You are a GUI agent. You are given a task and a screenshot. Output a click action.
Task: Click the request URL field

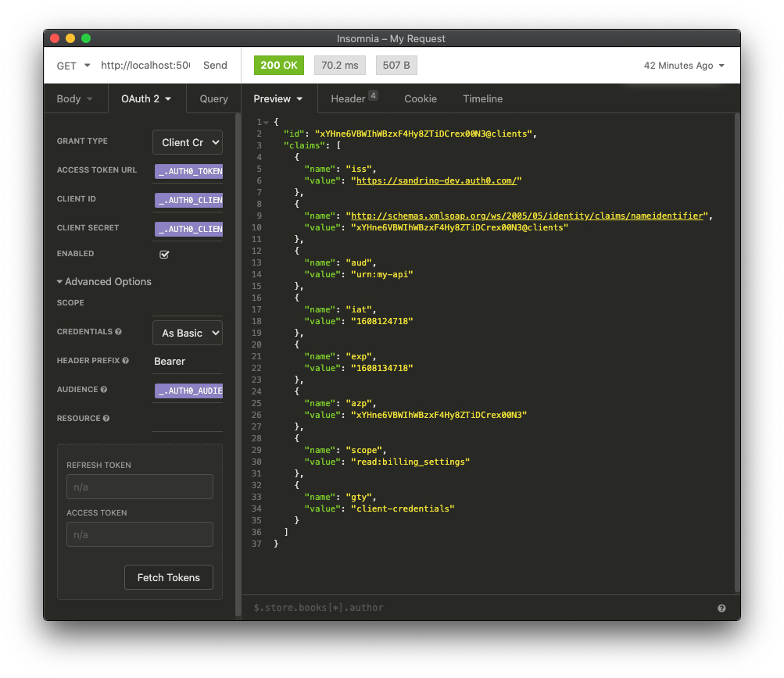(x=145, y=66)
